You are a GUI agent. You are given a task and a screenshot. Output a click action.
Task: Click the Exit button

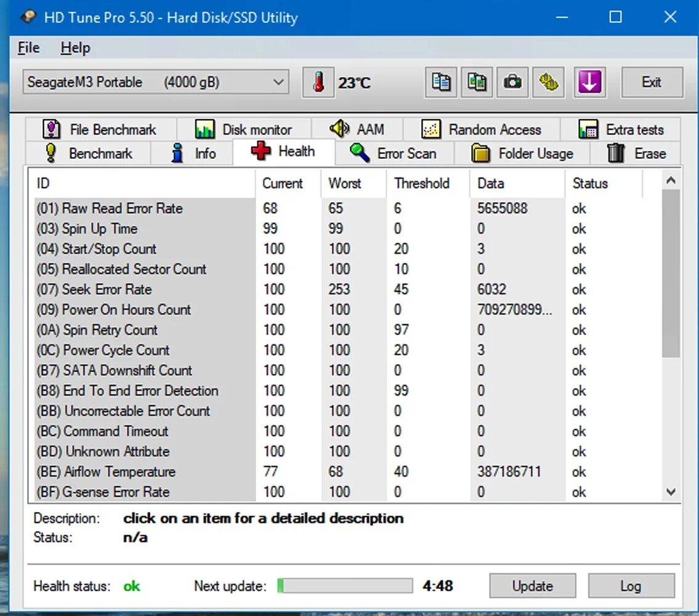[652, 83]
